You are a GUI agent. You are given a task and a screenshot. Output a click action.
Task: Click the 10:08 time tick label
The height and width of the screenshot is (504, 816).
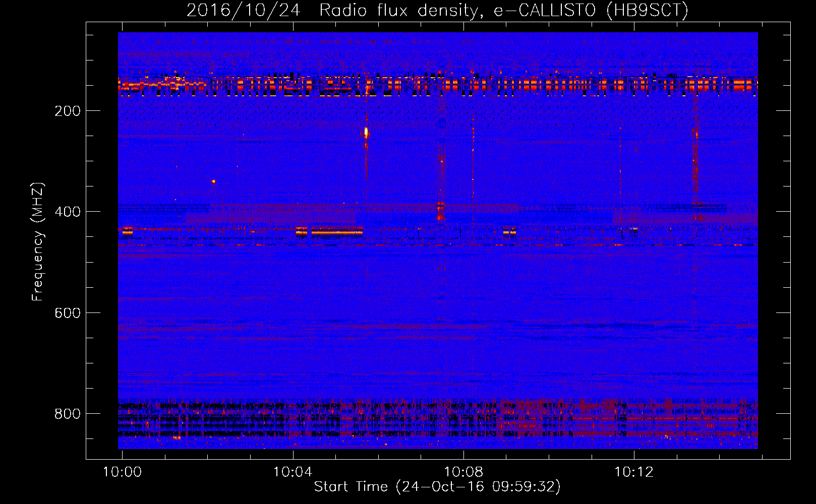point(463,472)
